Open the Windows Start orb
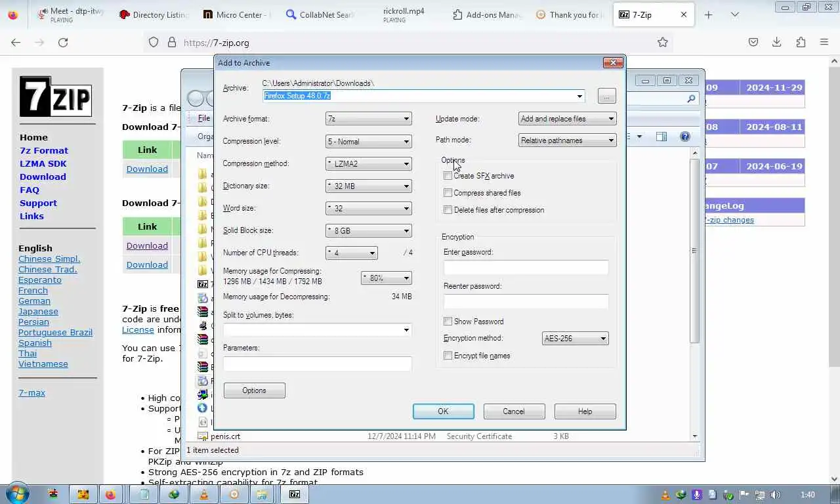840x504 pixels. 17,493
